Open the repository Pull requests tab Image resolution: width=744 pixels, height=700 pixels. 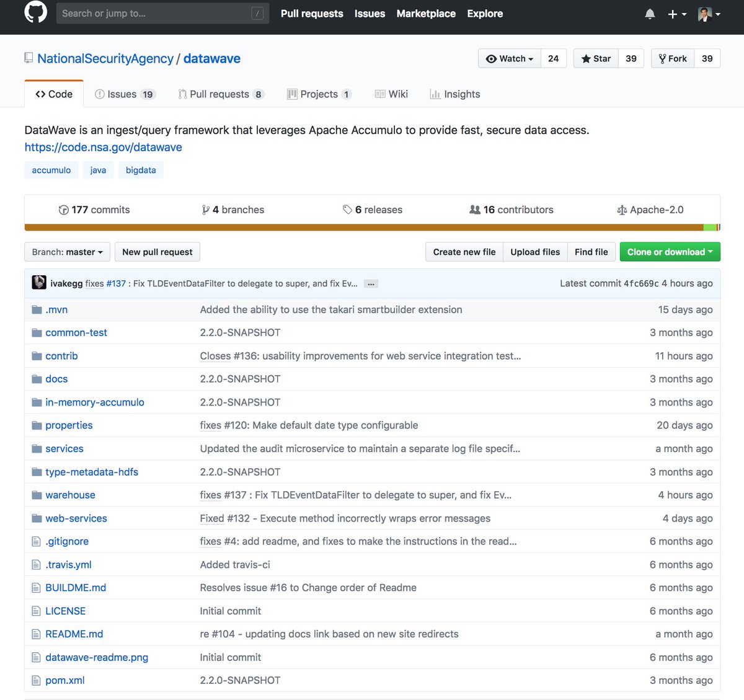221,94
